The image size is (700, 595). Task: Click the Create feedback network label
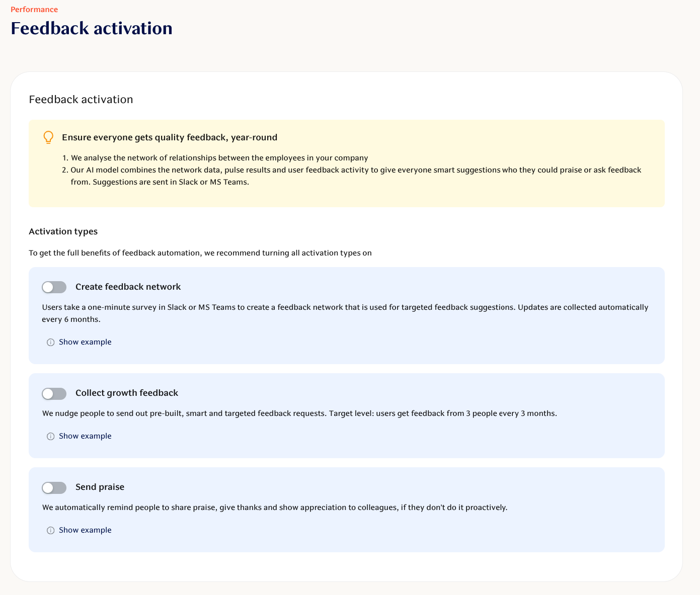tap(128, 287)
